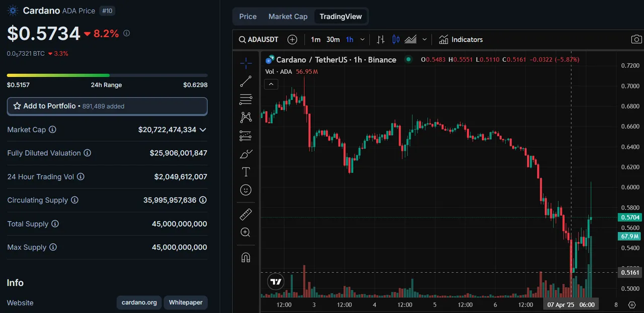Select the Text annotation tool
The width and height of the screenshot is (644, 313).
click(246, 172)
